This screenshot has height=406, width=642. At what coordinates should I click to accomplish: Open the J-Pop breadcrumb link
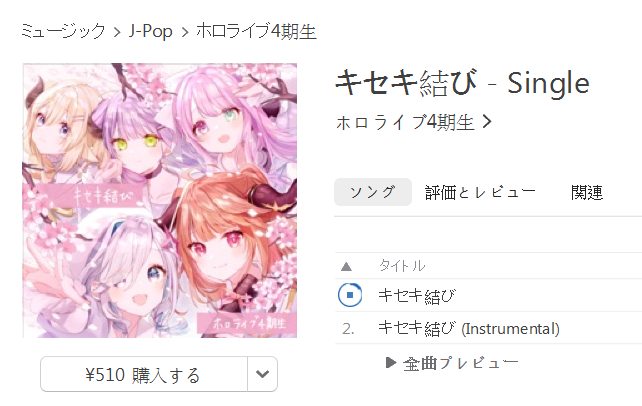151,32
